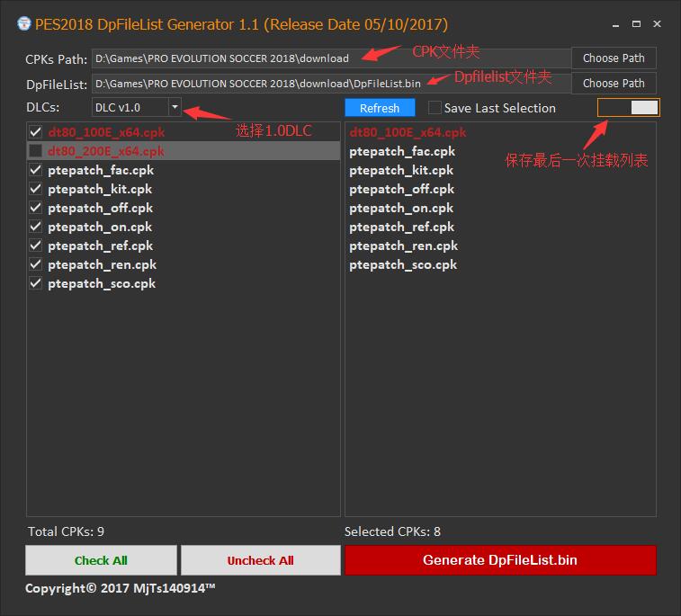681x616 pixels.
Task: Check the dt80_200E_x64.cpk checkbox
Action: [x=36, y=151]
